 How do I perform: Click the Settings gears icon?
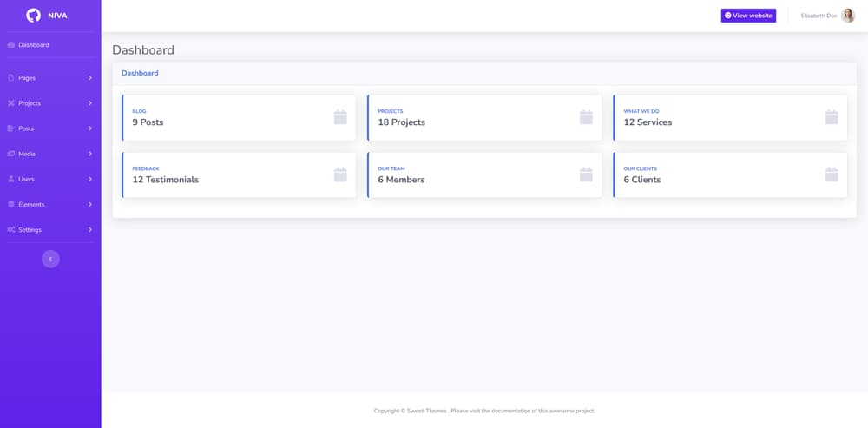tap(10, 230)
